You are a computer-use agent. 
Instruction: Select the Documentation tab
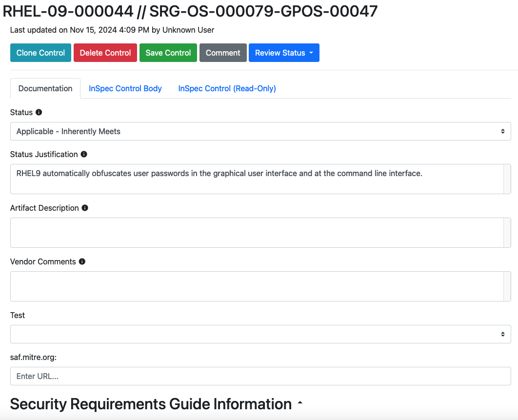45,88
